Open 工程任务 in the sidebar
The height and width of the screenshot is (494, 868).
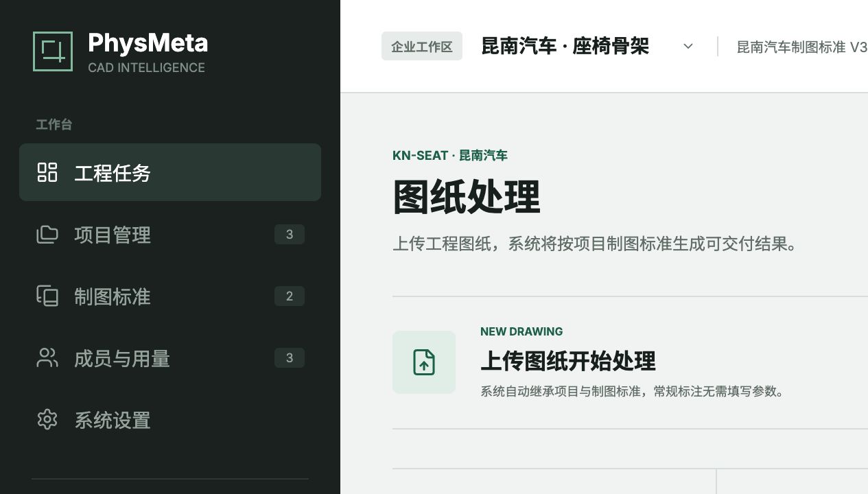coord(170,172)
